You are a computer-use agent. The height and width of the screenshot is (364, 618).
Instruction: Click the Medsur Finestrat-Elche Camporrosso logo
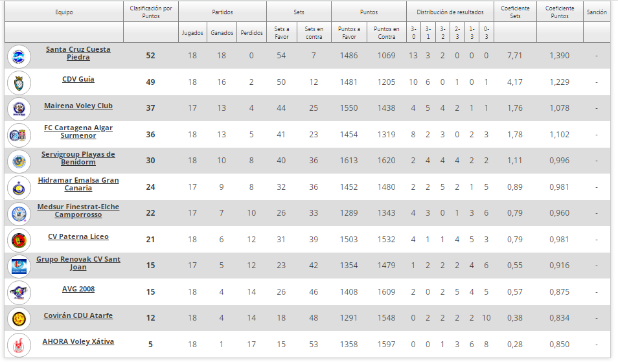(19, 214)
